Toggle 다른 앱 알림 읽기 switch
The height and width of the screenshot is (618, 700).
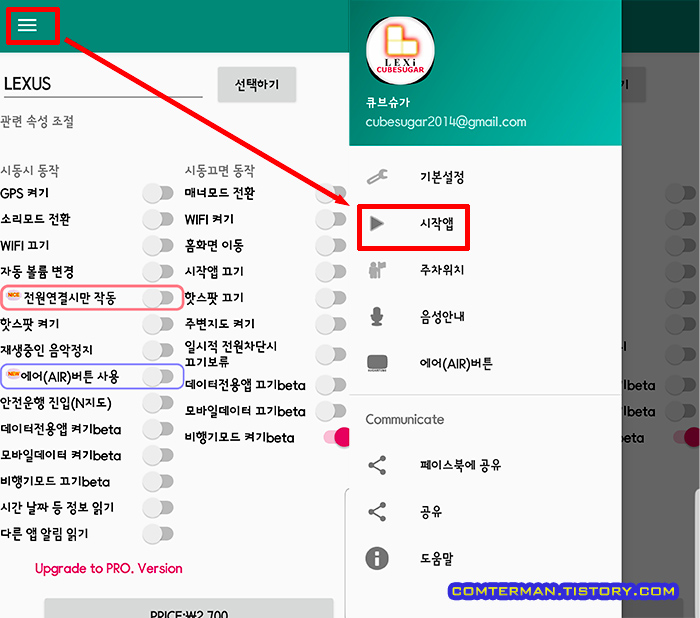coord(158,534)
